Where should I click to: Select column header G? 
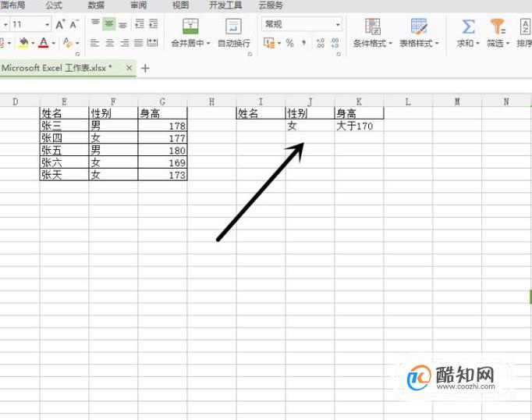[x=162, y=101]
